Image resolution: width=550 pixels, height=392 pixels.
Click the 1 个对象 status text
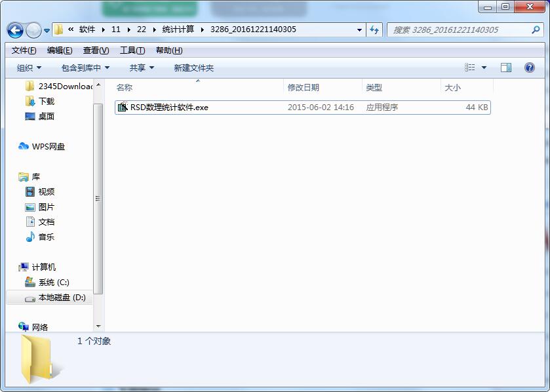click(94, 341)
